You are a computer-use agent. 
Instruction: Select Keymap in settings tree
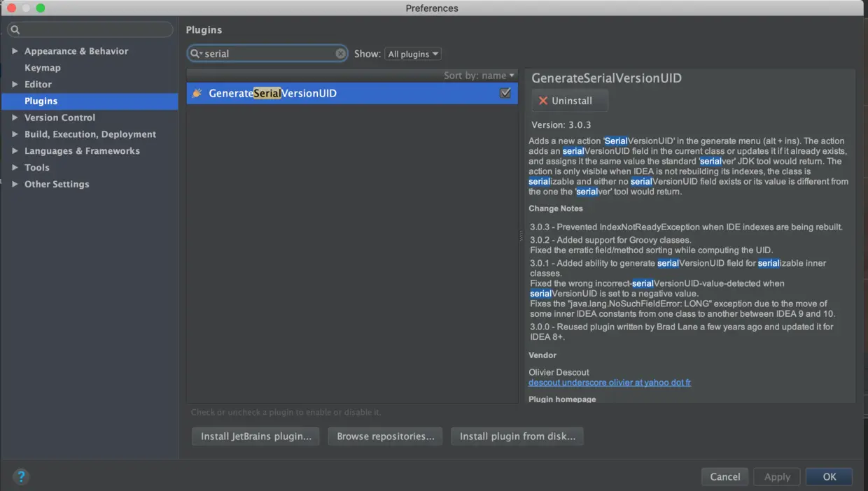click(x=43, y=68)
